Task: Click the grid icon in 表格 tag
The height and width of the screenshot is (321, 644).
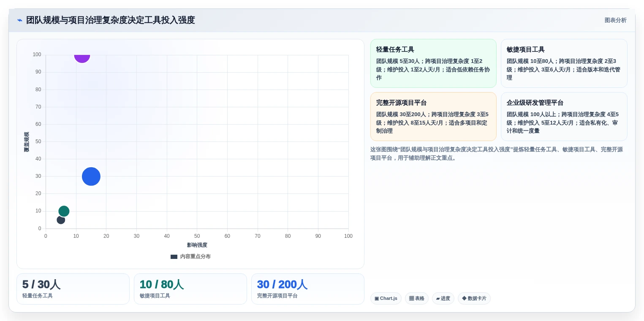Action: tap(411, 299)
